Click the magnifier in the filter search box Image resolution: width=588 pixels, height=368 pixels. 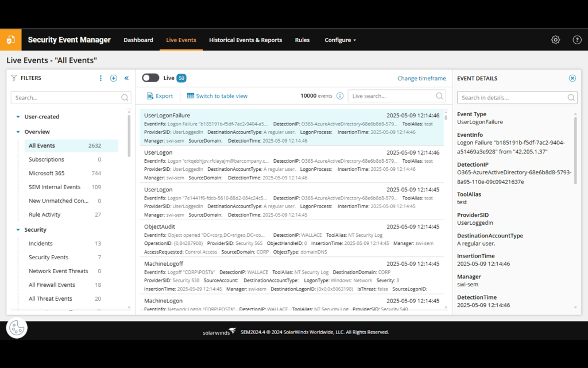tap(125, 98)
